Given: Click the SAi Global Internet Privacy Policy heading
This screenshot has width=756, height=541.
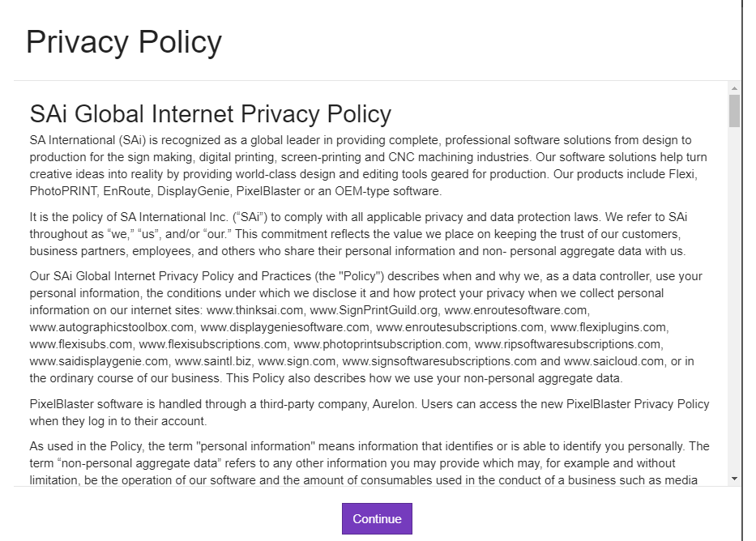Looking at the screenshot, I should pyautogui.click(x=210, y=114).
